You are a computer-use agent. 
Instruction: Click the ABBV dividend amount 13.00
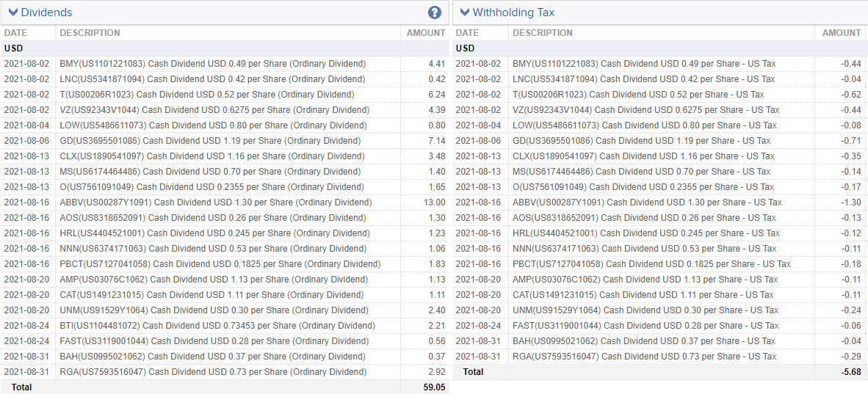point(435,203)
